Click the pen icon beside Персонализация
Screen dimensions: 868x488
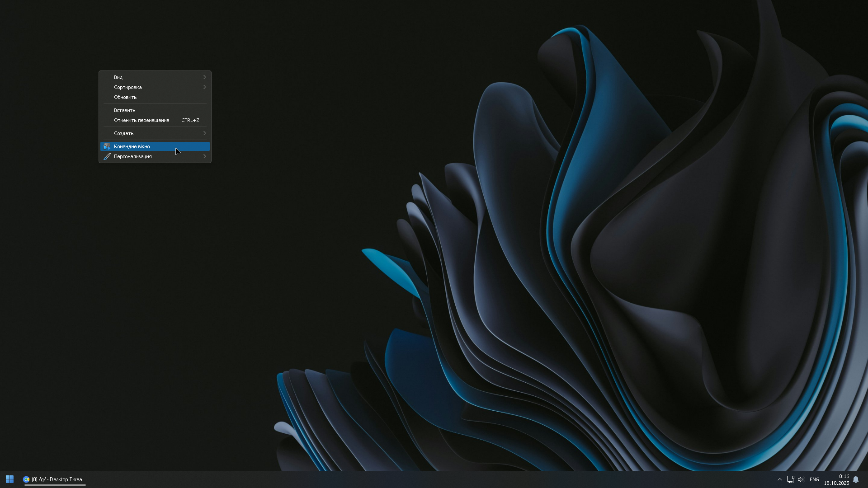tap(107, 156)
